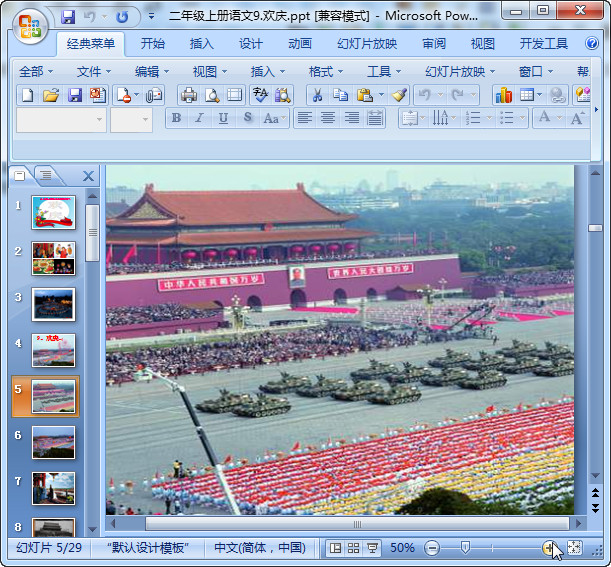Switch to Outline tab in pane
Screen dimensions: 611x567
tap(46, 175)
